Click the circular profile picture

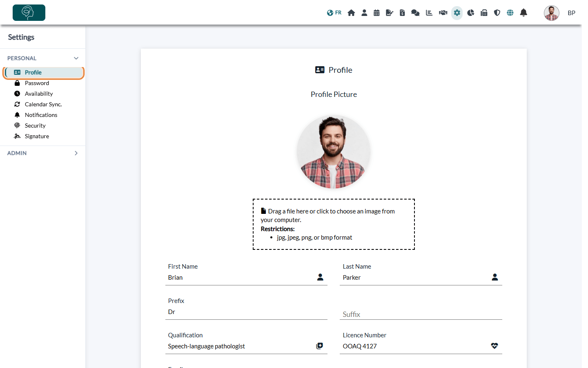(x=334, y=152)
